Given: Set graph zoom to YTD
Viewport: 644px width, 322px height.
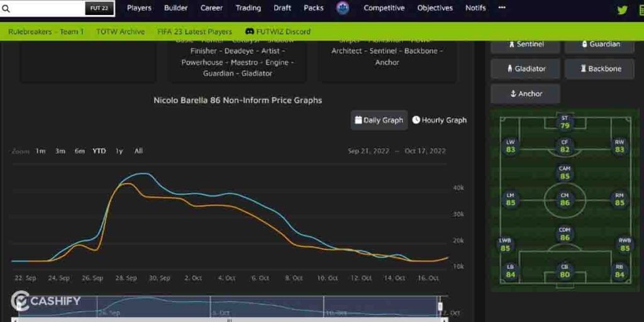Looking at the screenshot, I should click(x=99, y=151).
